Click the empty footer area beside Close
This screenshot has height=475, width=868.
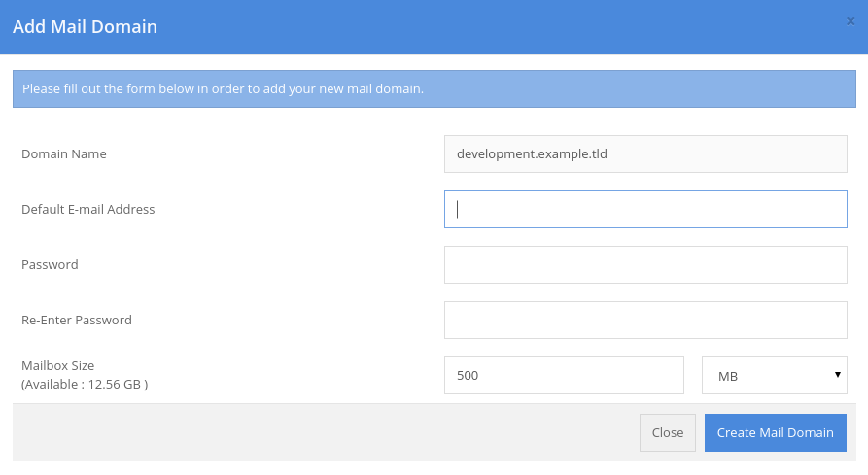pyautogui.click(x=326, y=432)
